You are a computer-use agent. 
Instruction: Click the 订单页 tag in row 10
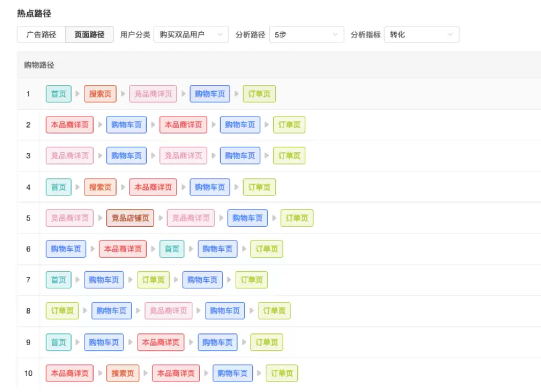pos(281,373)
